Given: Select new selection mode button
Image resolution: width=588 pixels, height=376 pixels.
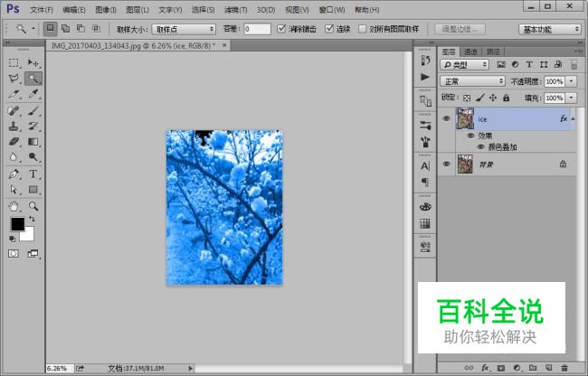Looking at the screenshot, I should click(51, 28).
